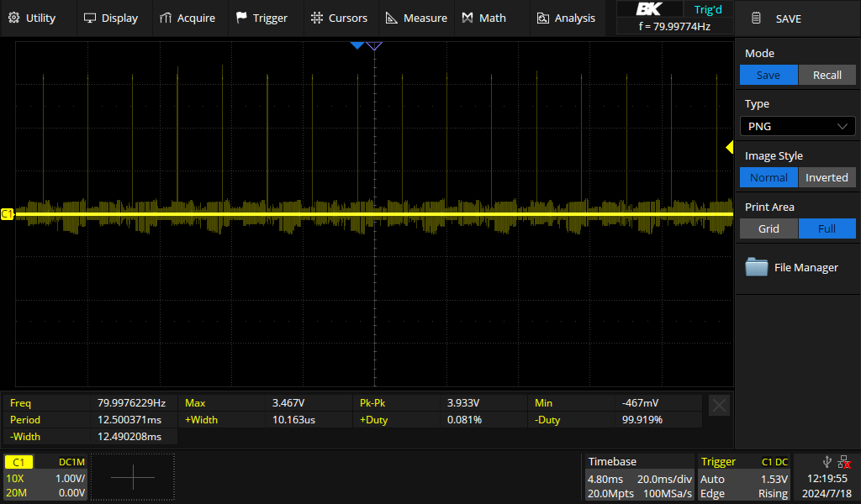The height and width of the screenshot is (504, 861).
Task: Click the Save mode button
Action: pos(769,75)
